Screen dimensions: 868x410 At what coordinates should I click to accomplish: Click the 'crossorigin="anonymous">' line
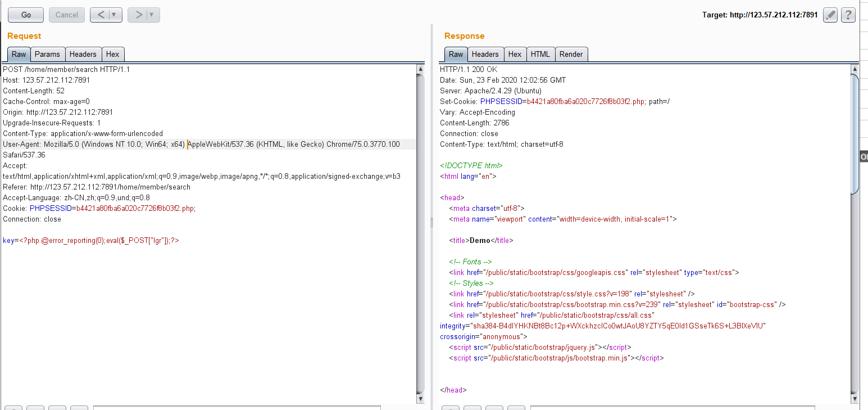(x=484, y=337)
